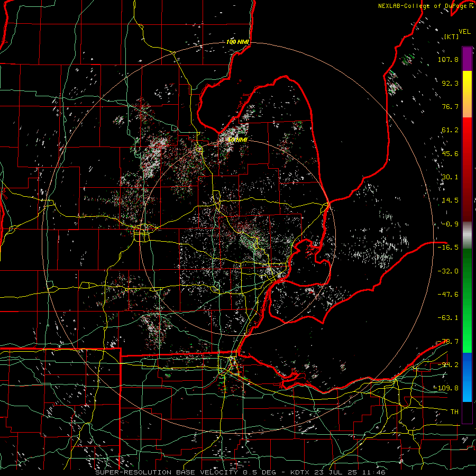Select the 107.8 value on velocity scale

(448, 59)
